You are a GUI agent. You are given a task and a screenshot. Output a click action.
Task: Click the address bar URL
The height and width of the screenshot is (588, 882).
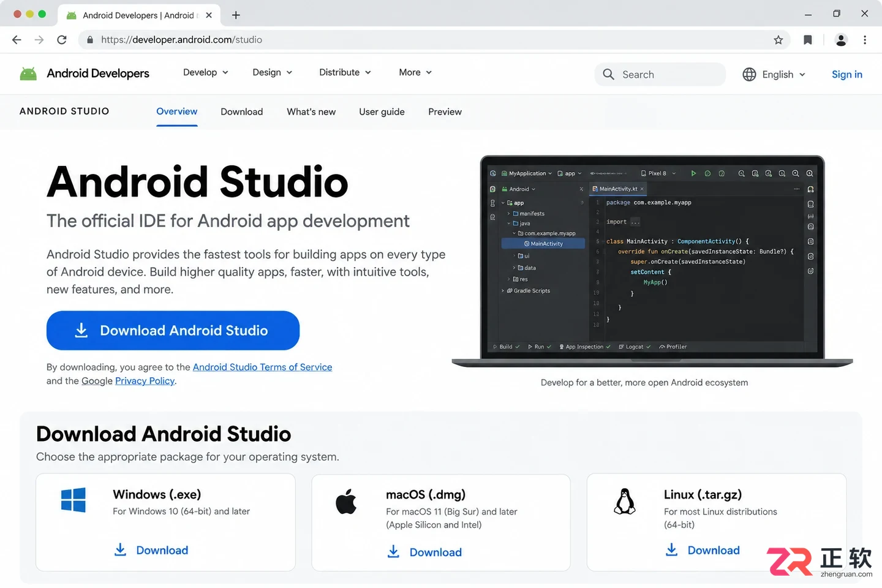point(181,40)
